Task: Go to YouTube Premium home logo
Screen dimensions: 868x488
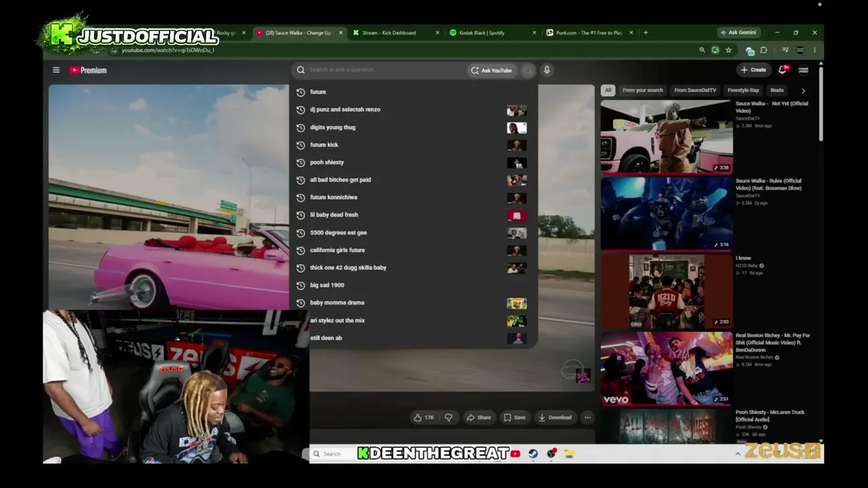Action: pyautogui.click(x=88, y=70)
